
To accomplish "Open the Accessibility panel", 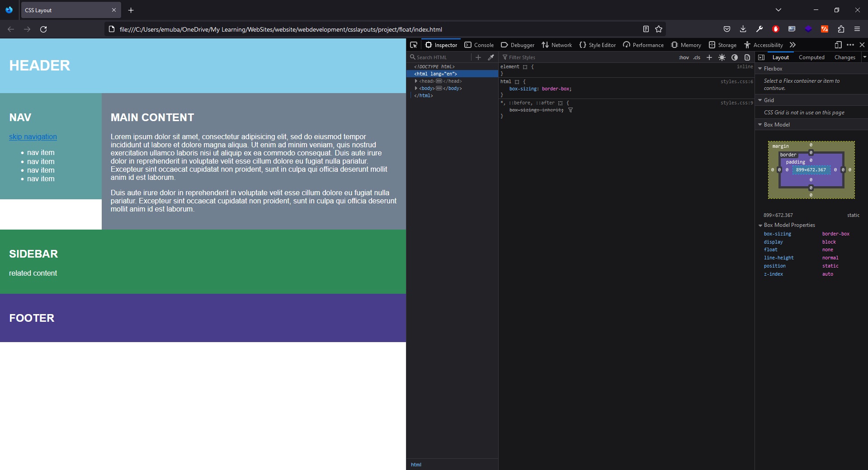I will (764, 45).
